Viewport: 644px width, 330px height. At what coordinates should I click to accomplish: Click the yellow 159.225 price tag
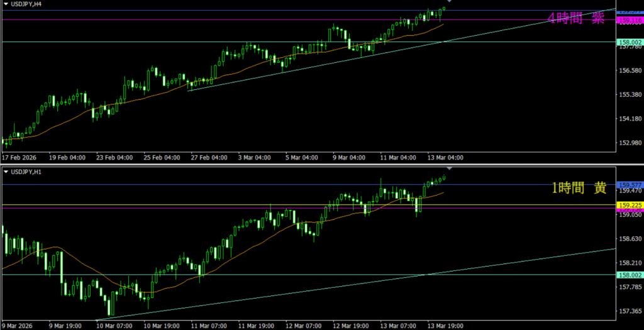[629, 205]
